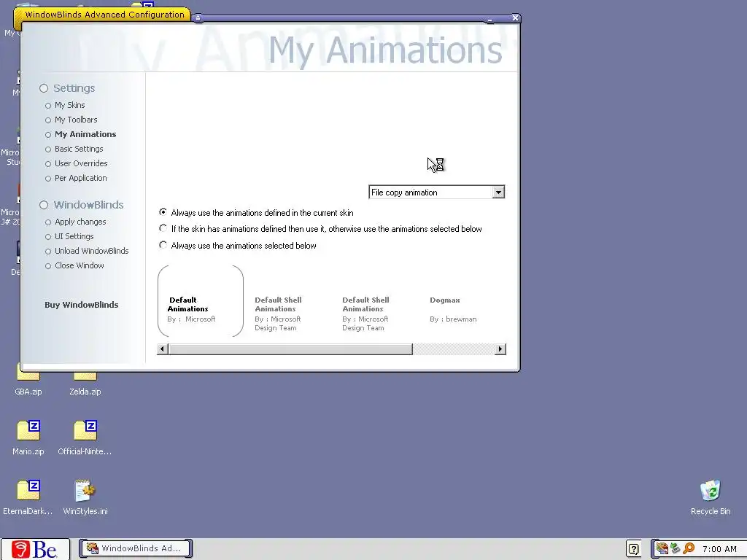
Task: Select My Animations in the sidebar
Action: [85, 134]
